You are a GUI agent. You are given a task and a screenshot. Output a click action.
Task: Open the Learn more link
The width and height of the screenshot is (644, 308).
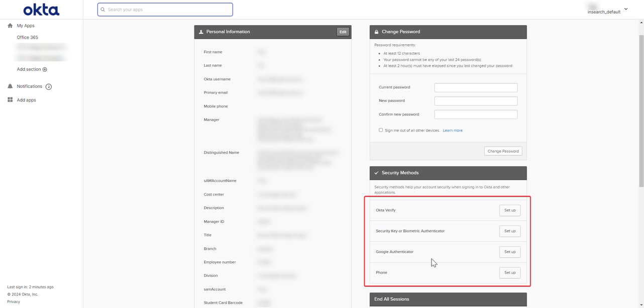pos(453,130)
